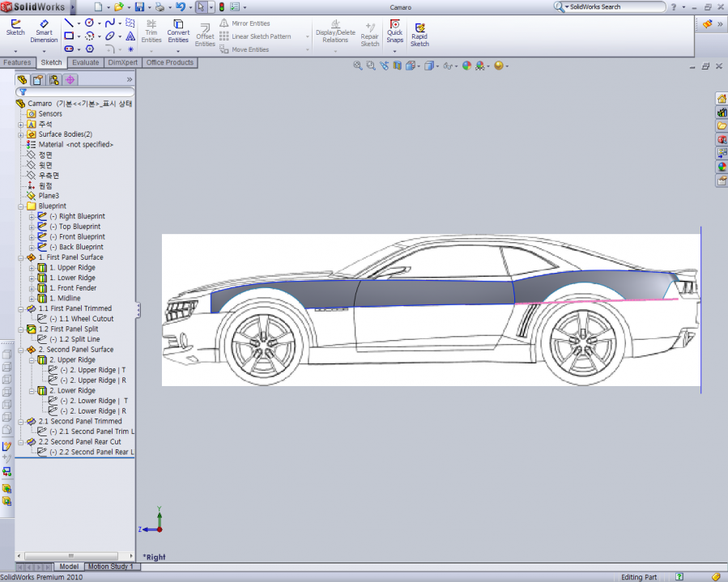Screen dimensions: 728x582
Task: Click Zoom to Fit in the view toolbar
Action: 357,66
